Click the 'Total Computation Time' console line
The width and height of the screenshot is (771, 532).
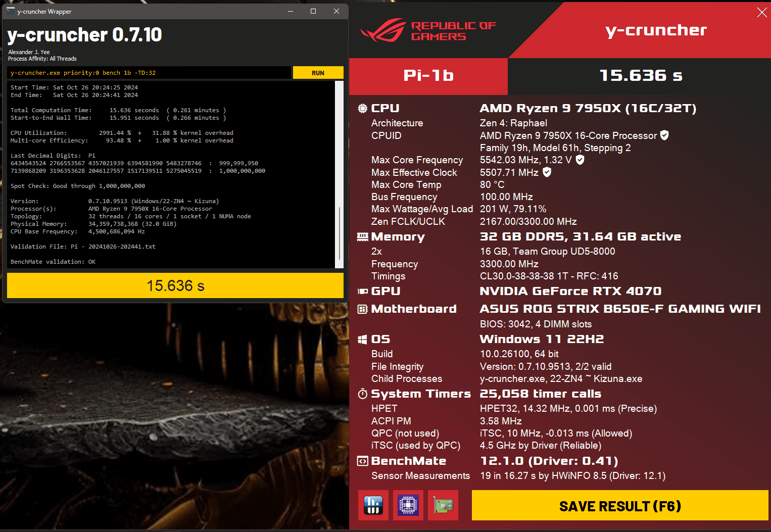[x=118, y=110]
